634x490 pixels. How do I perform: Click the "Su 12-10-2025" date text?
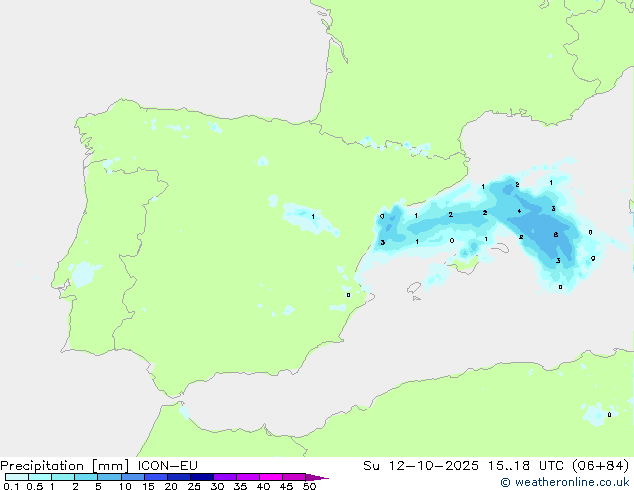421,465
